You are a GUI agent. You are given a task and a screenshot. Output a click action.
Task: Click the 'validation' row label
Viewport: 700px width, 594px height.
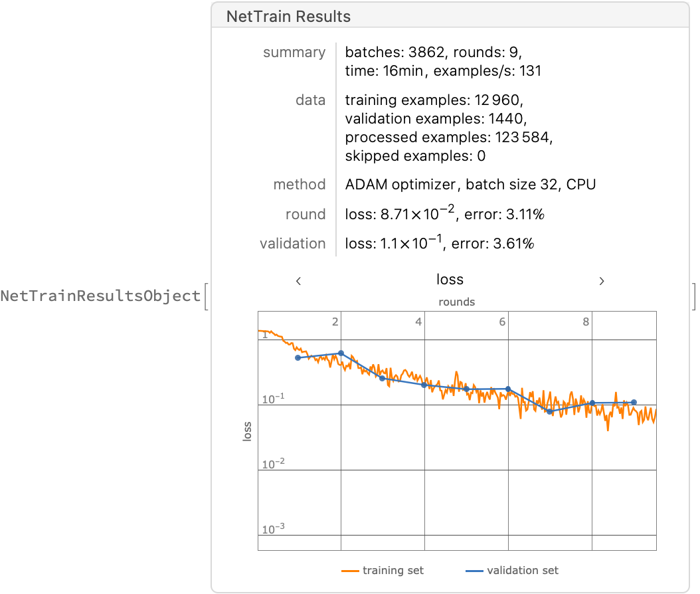coord(293,243)
